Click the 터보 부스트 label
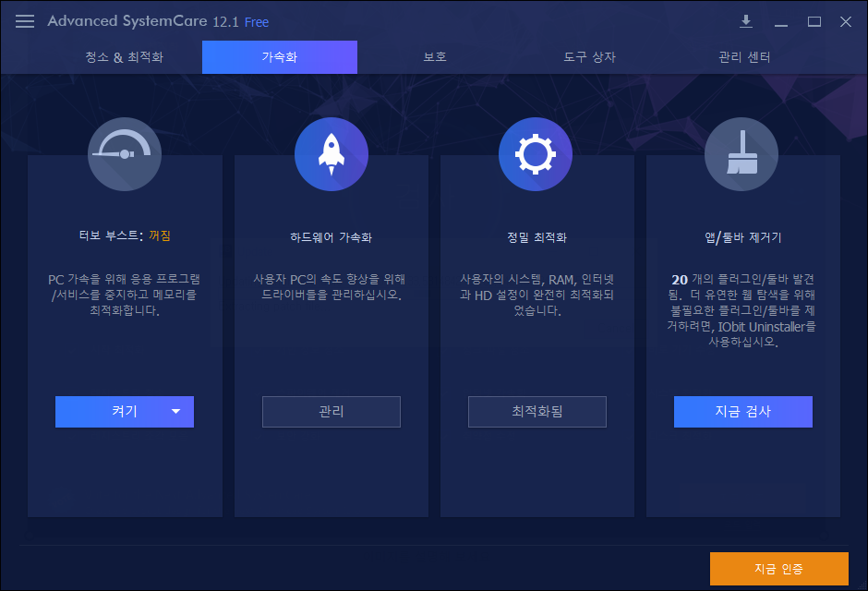This screenshot has width=868, height=591. click(x=109, y=235)
